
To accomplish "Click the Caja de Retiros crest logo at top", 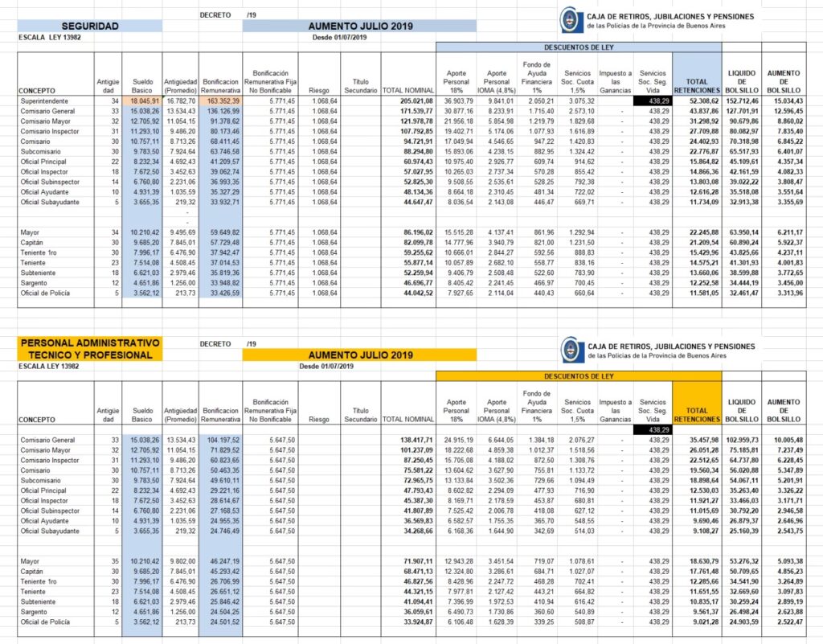I will point(569,19).
